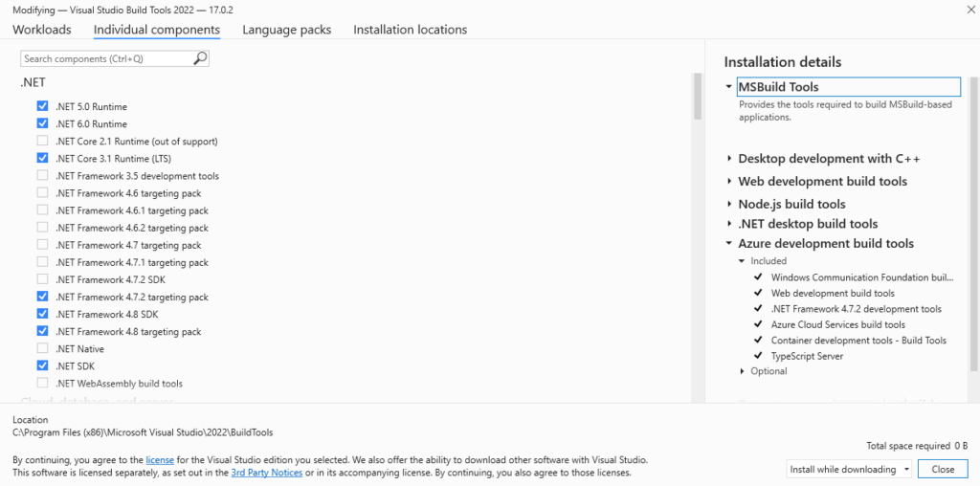Check .NET Framework 4.6.2 targeting pack
This screenshot has width=980, height=486.
click(42, 228)
